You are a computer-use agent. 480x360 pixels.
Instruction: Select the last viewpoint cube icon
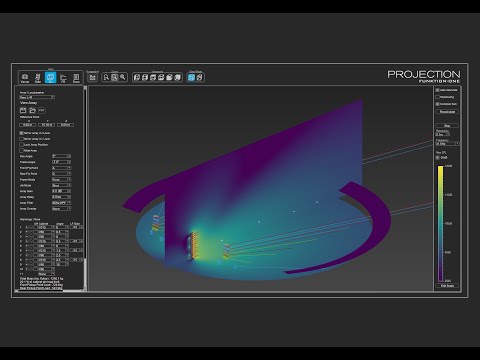coord(178,77)
